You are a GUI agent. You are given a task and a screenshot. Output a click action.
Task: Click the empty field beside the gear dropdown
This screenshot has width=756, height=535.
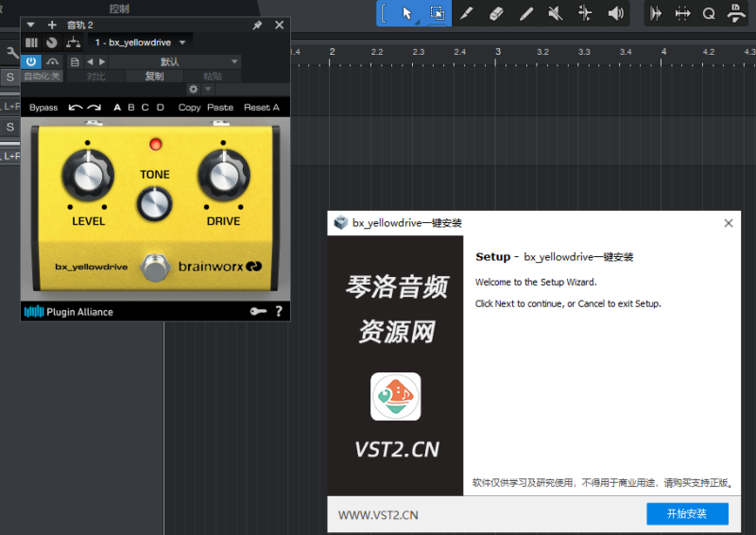point(251,89)
